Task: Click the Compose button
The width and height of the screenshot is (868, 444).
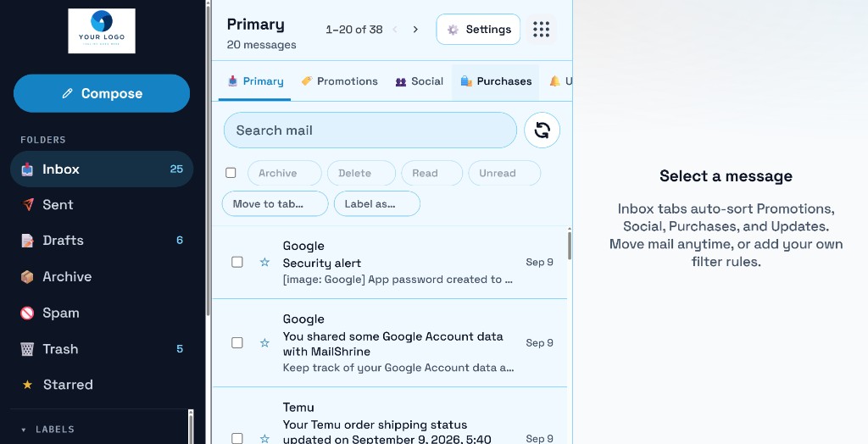Action: pyautogui.click(x=102, y=93)
